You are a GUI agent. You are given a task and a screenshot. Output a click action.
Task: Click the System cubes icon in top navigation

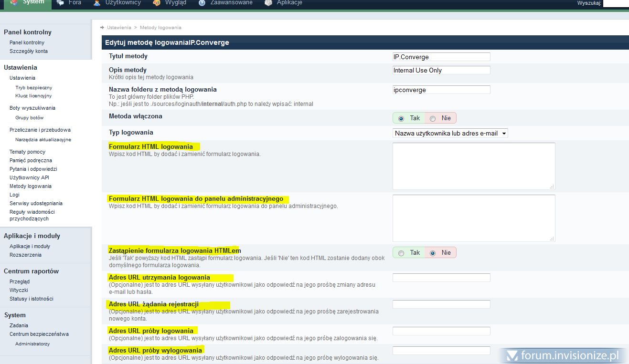coord(14,3)
